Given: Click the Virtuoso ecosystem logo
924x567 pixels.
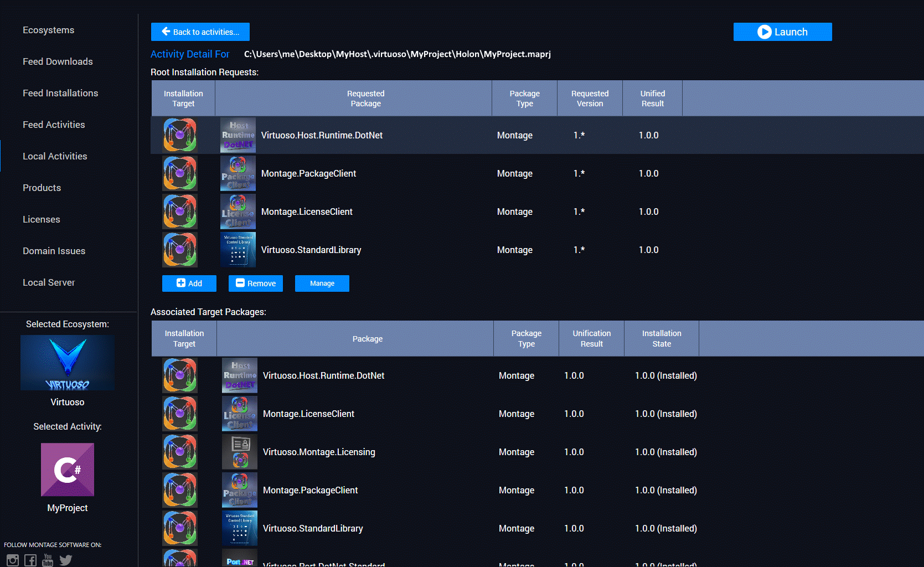Looking at the screenshot, I should coord(68,363).
